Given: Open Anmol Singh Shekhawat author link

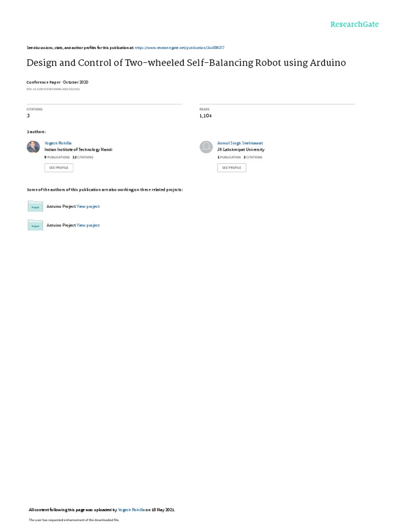Looking at the screenshot, I should (x=240, y=143).
